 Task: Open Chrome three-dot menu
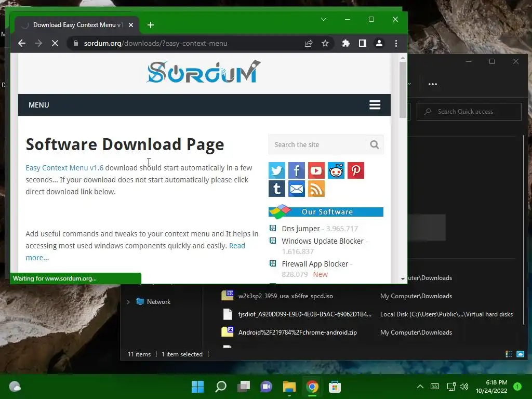396,44
